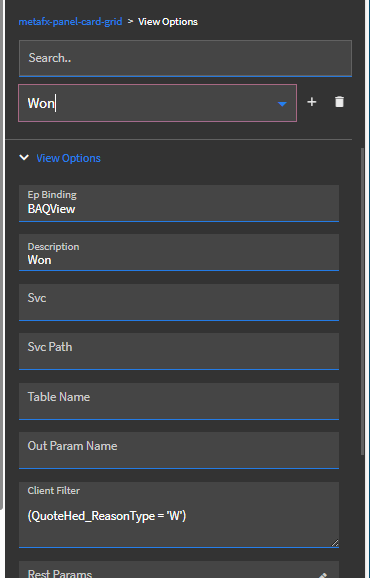Select the View Options breadcrumb label

click(x=168, y=22)
